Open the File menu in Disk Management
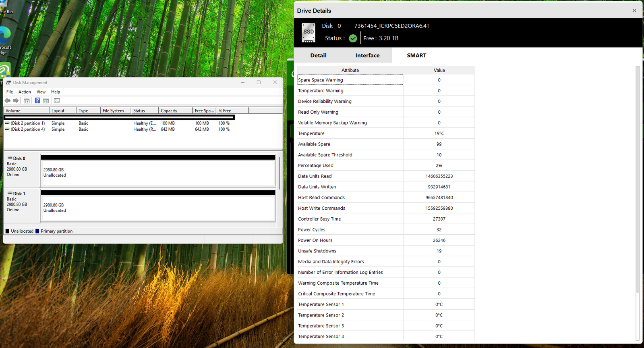Screen dimensions: 644x348 pyautogui.click(x=10, y=92)
